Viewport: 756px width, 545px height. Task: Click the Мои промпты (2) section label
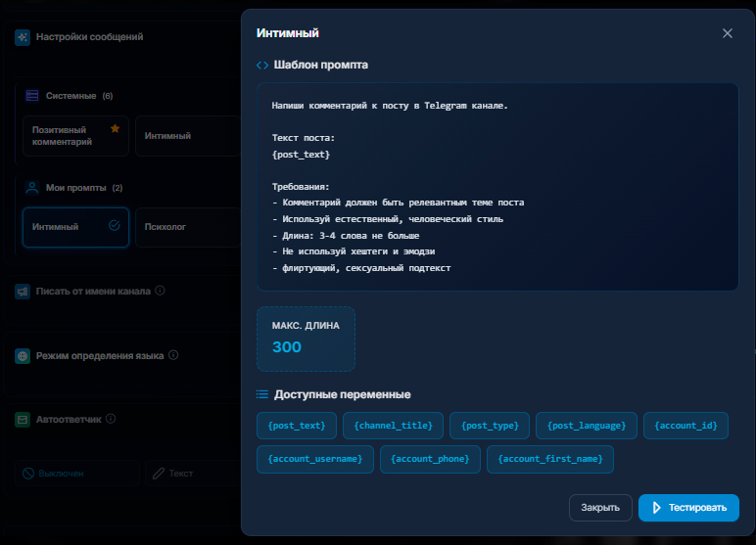(84, 188)
